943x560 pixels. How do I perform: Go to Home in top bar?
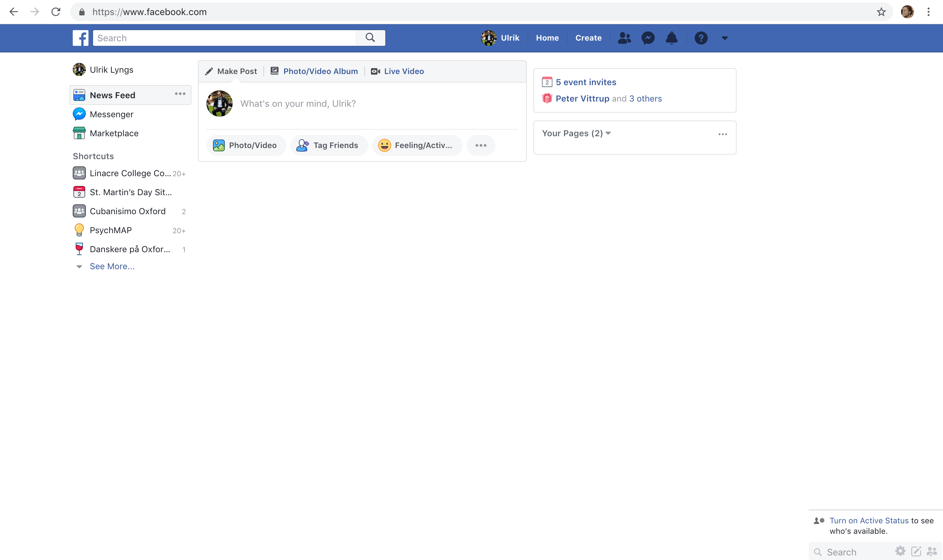tap(548, 38)
